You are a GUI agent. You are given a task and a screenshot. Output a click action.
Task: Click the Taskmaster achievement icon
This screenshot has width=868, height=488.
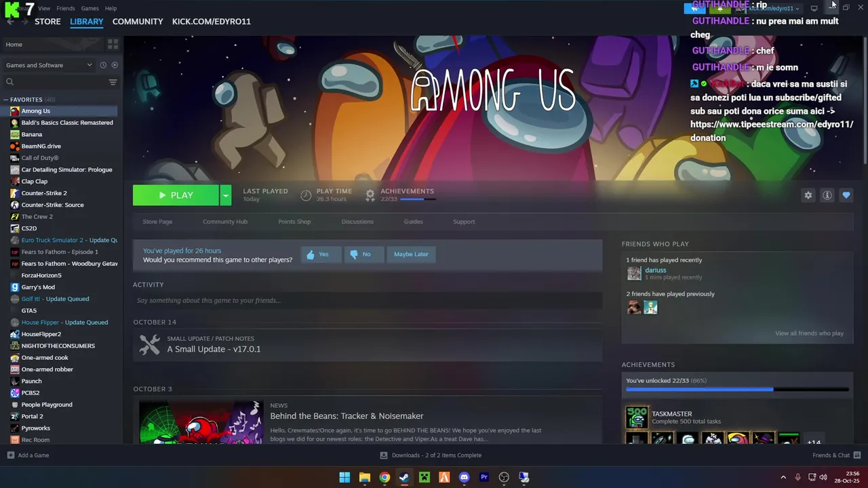click(x=637, y=418)
